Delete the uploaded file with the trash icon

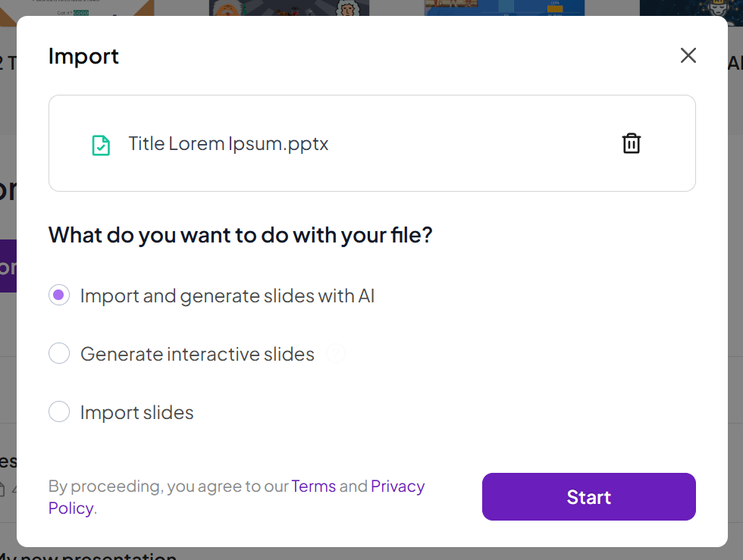pyautogui.click(x=631, y=143)
